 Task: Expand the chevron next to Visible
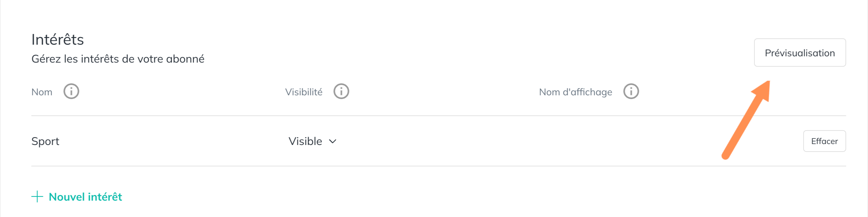333,141
